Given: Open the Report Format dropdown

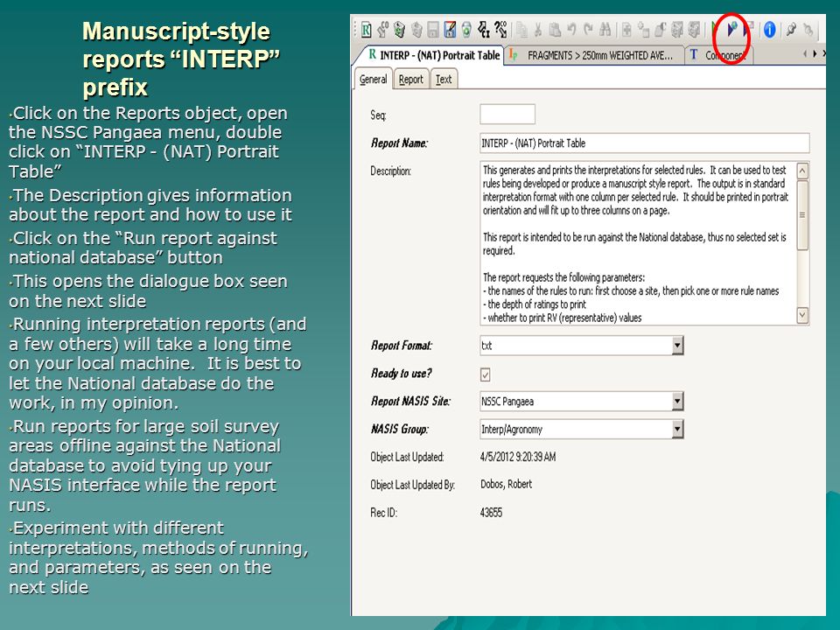Looking at the screenshot, I should (x=677, y=346).
